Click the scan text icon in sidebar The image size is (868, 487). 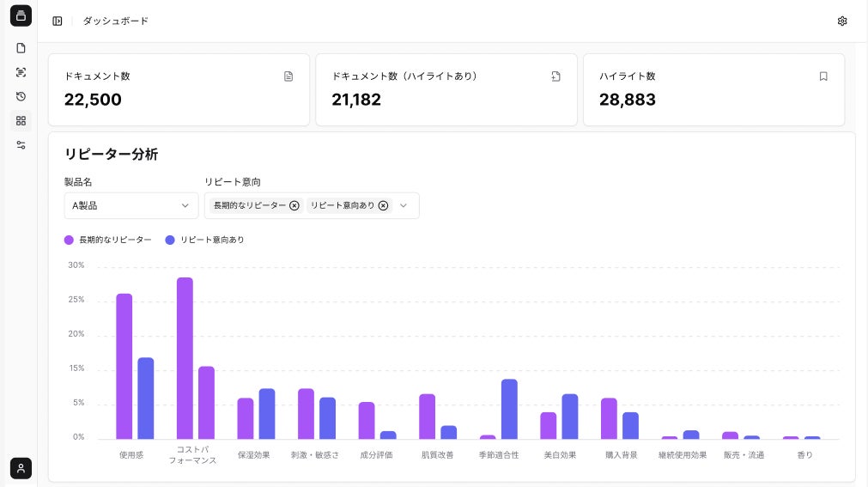pyautogui.click(x=21, y=73)
